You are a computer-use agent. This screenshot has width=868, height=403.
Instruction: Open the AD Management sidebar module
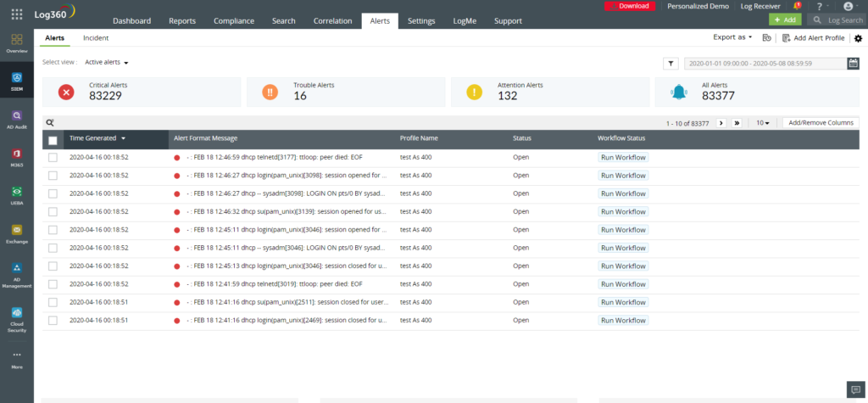pyautogui.click(x=17, y=274)
